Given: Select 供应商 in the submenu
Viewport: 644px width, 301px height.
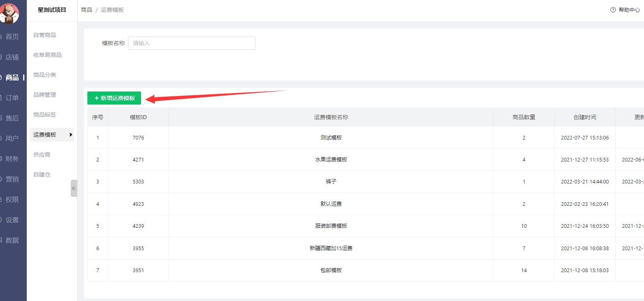Looking at the screenshot, I should [42, 155].
